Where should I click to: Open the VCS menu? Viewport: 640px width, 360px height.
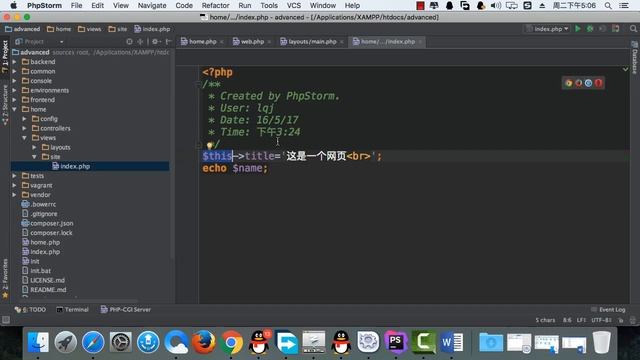pos(293,5)
